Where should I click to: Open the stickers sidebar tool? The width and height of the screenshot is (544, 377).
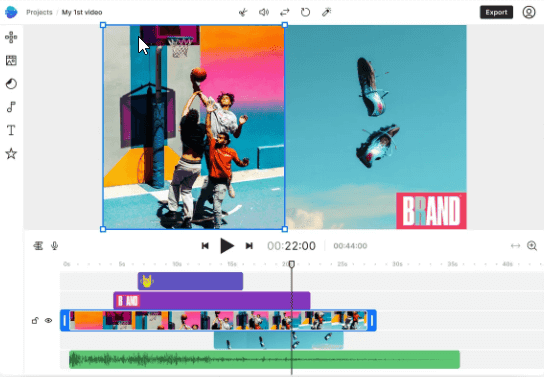(x=11, y=84)
